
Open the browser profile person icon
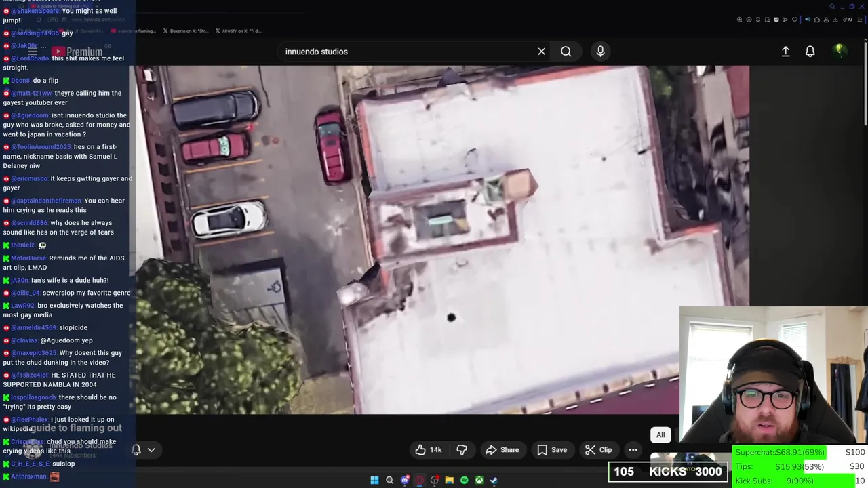[826, 20]
